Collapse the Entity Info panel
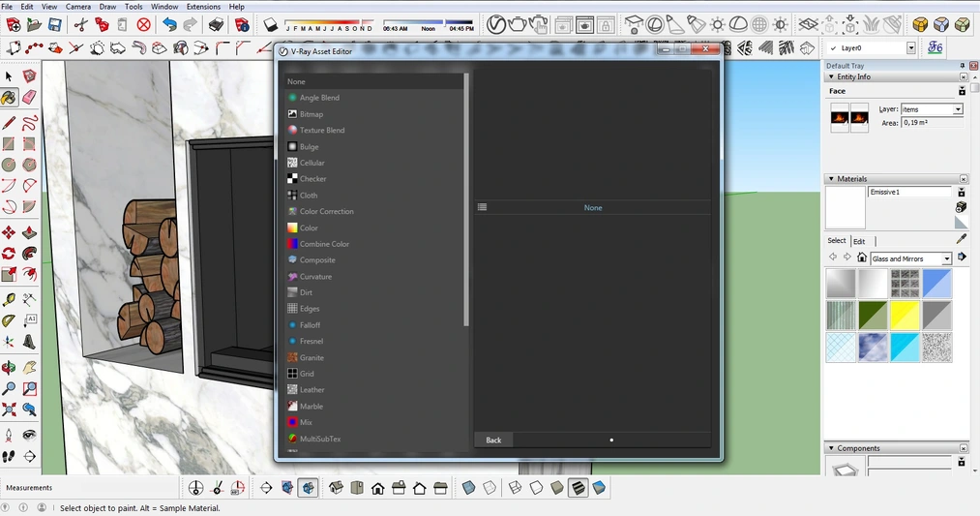The image size is (980, 516). click(x=831, y=76)
